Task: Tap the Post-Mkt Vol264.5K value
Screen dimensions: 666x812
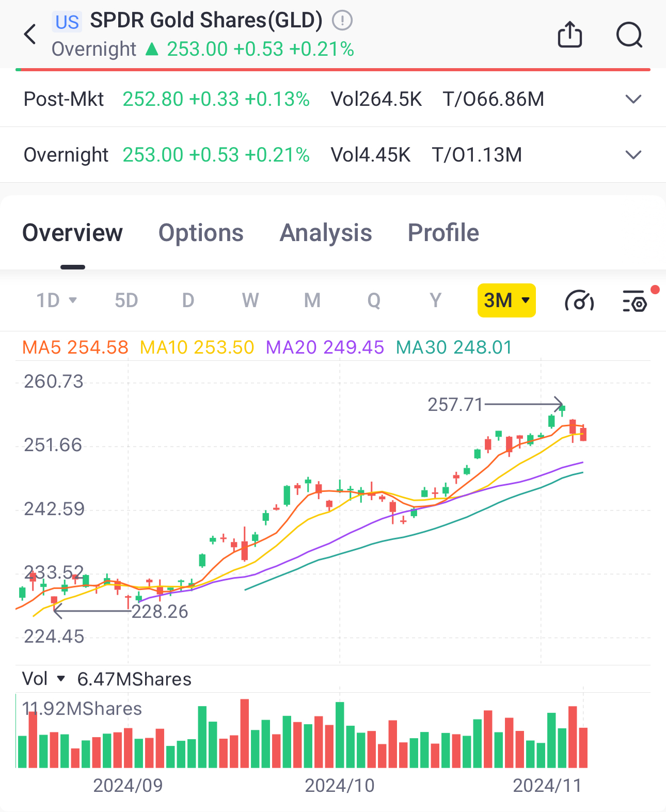Action: pos(376,99)
